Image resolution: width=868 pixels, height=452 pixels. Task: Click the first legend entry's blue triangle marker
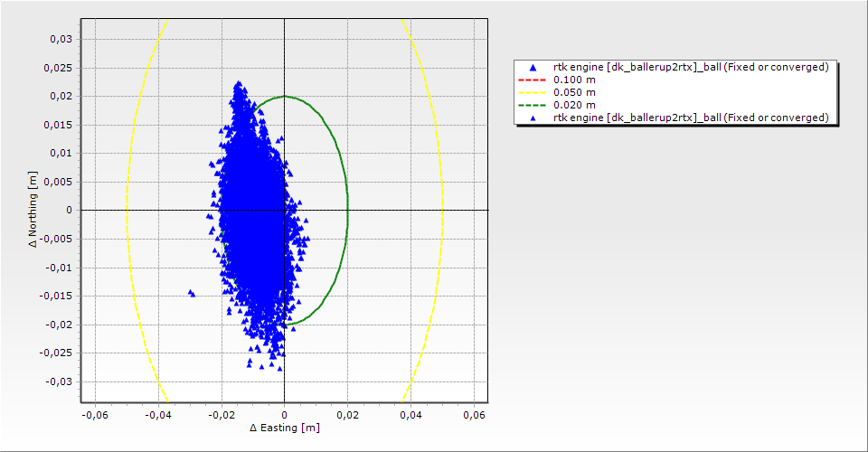[533, 68]
